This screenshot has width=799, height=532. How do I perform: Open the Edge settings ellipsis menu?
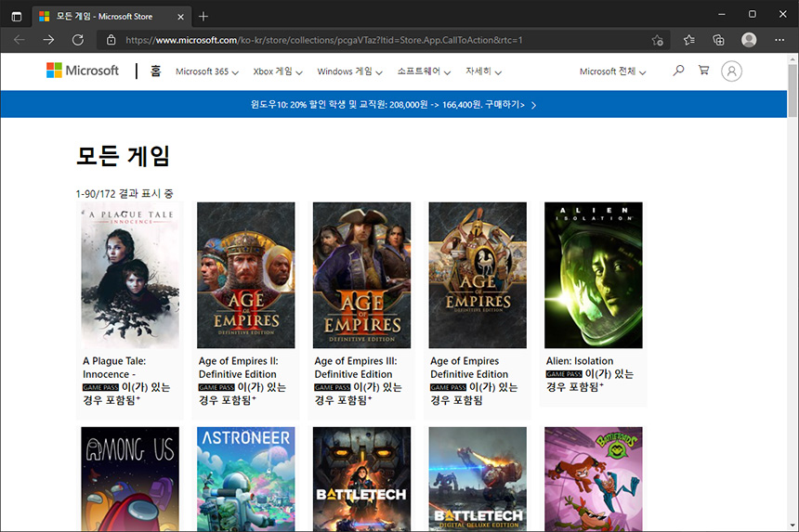[x=779, y=40]
